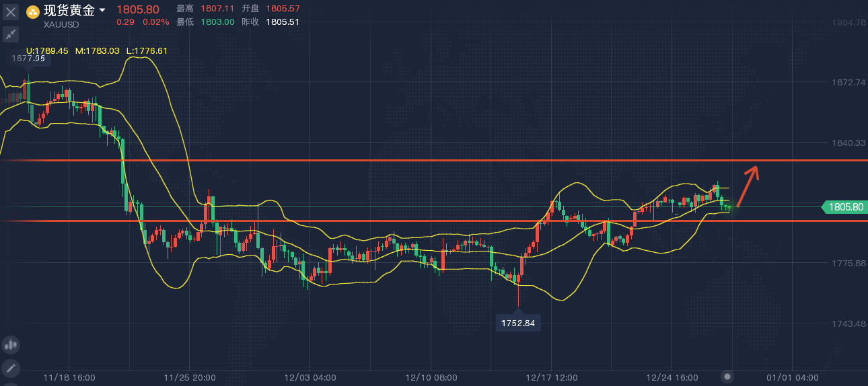Screen dimensions: 868x386
Task: Click the 1840.33 price axis label
Action: 848,143
